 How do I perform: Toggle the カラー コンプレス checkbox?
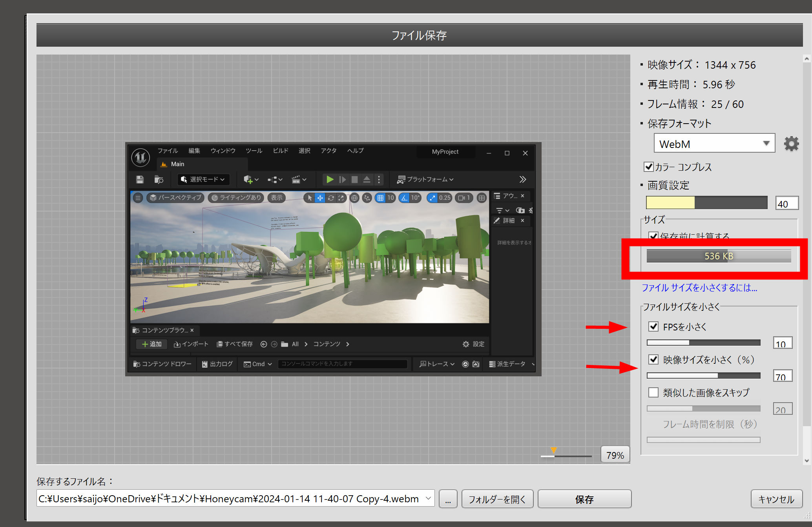click(649, 167)
